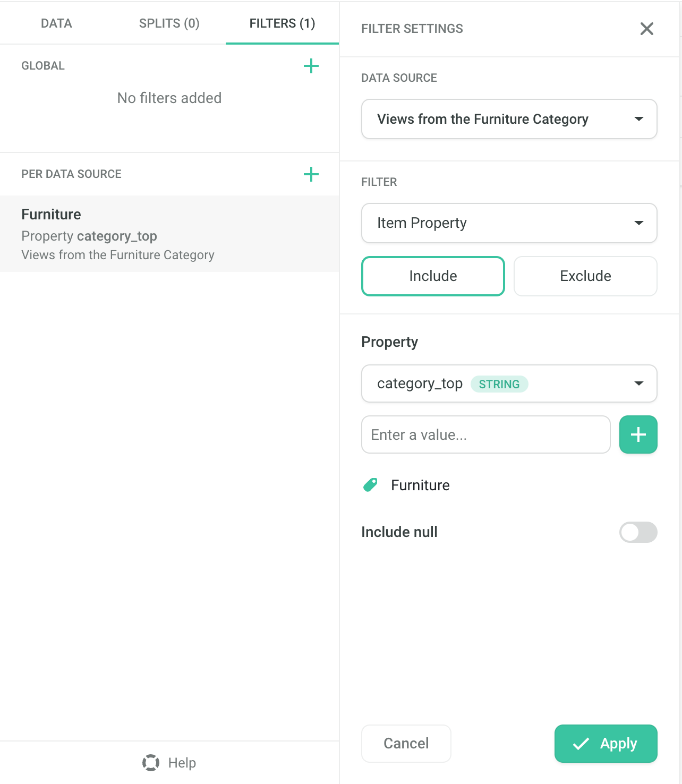Close the Filter Settings panel
The height and width of the screenshot is (784, 682).
coord(646,29)
